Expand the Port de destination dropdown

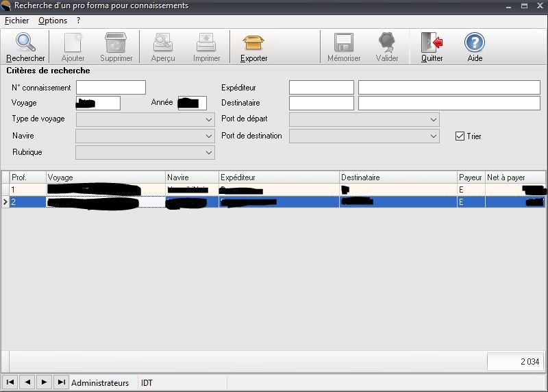point(433,136)
